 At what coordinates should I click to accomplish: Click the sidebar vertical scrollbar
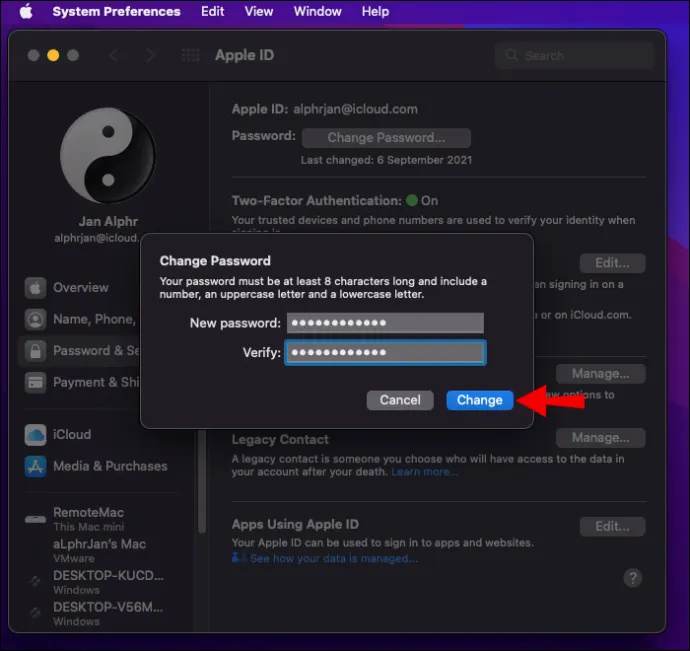coord(202,482)
